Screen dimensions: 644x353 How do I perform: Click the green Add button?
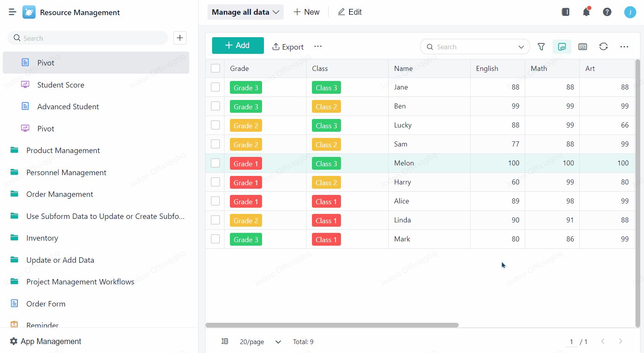[x=238, y=45]
